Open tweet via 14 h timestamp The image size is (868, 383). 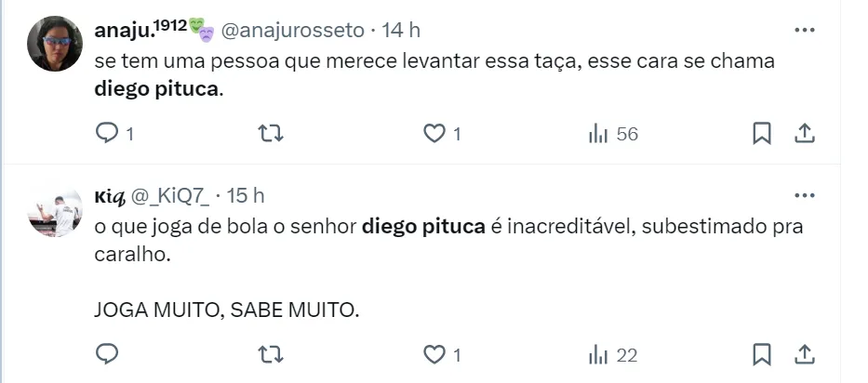[401, 30]
